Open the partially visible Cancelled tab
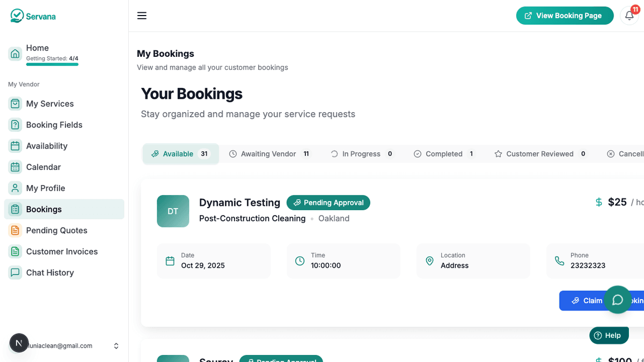Viewport: 644px width, 362px height. (x=625, y=154)
